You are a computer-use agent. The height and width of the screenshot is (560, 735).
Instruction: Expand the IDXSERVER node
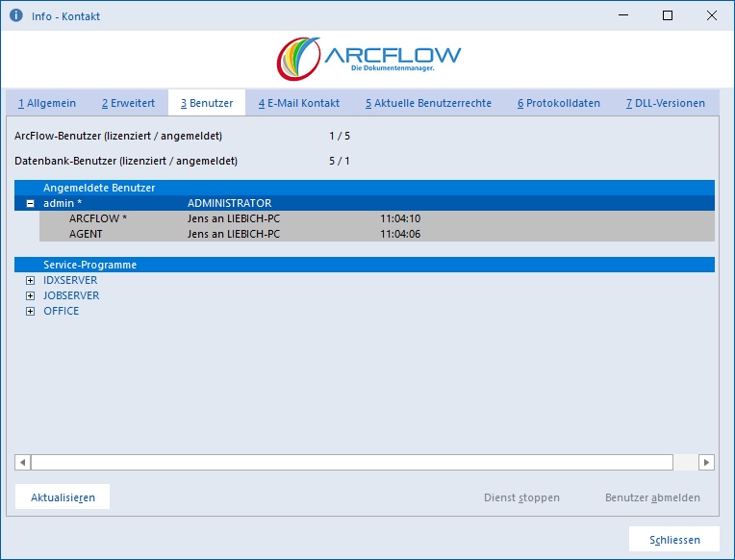[30, 280]
